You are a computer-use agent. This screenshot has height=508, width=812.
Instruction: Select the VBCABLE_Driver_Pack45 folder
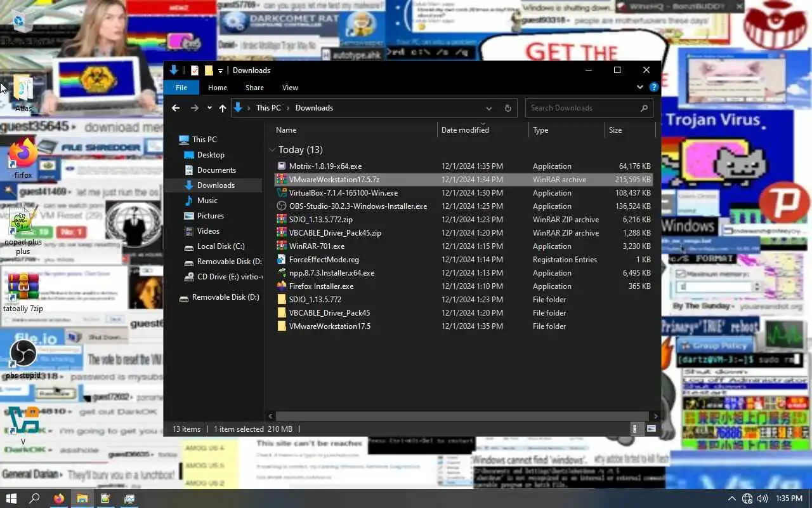click(329, 313)
